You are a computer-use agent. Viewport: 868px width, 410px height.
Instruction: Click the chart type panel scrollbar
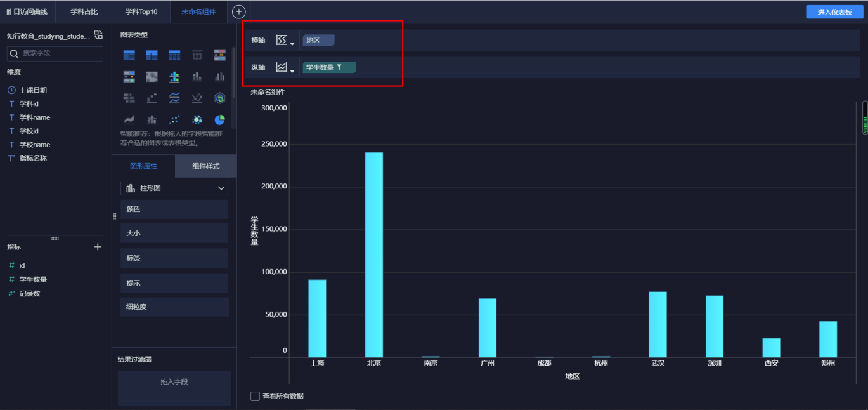[x=233, y=71]
